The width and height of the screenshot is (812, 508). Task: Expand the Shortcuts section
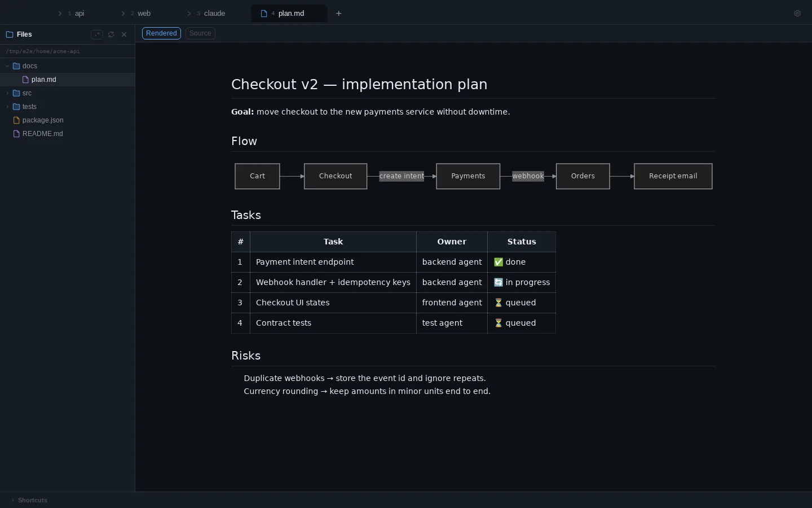click(x=29, y=500)
